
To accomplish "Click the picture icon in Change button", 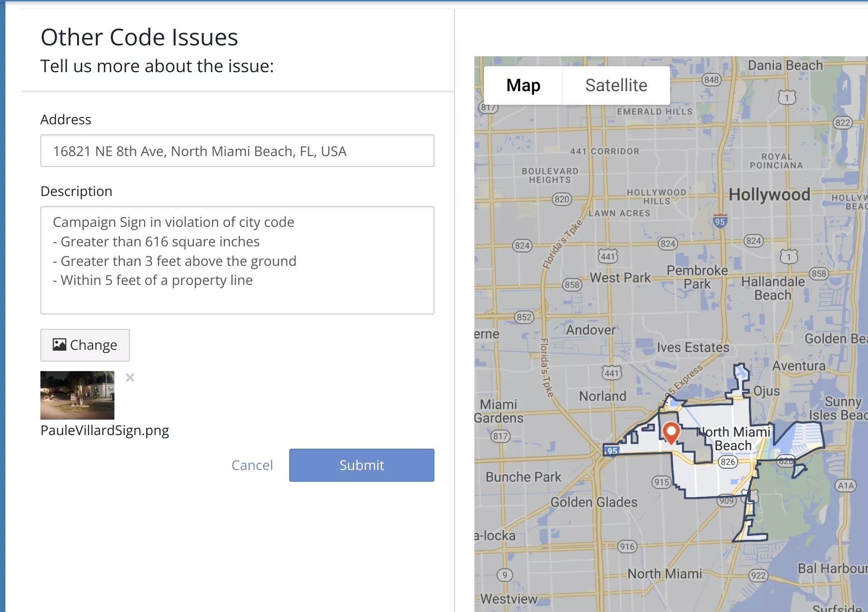I will tap(59, 345).
